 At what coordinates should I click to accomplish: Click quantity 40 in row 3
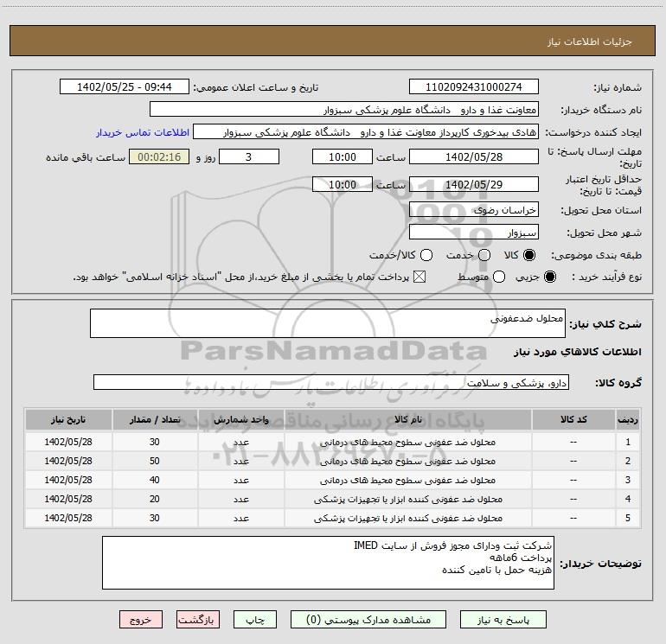click(x=155, y=480)
